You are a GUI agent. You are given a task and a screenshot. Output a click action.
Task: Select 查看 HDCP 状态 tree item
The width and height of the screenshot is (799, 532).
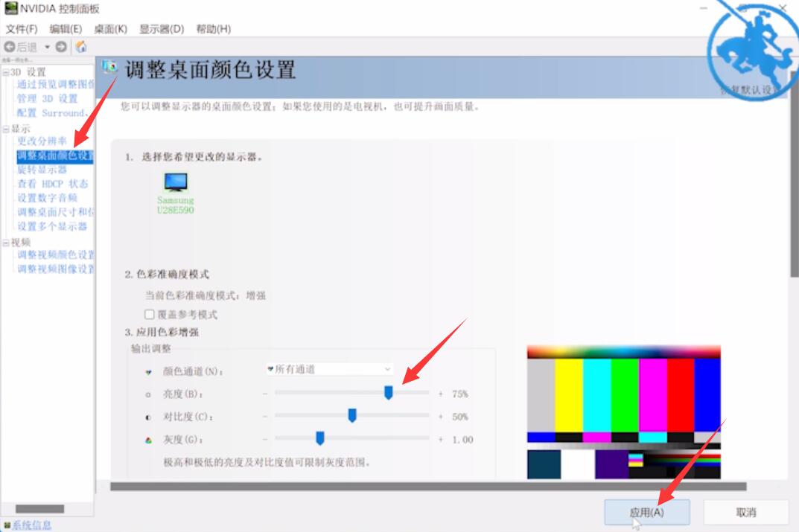coord(52,184)
